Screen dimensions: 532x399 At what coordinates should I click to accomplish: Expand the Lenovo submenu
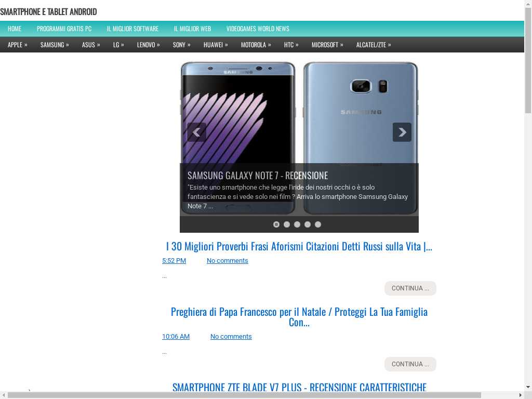point(148,45)
